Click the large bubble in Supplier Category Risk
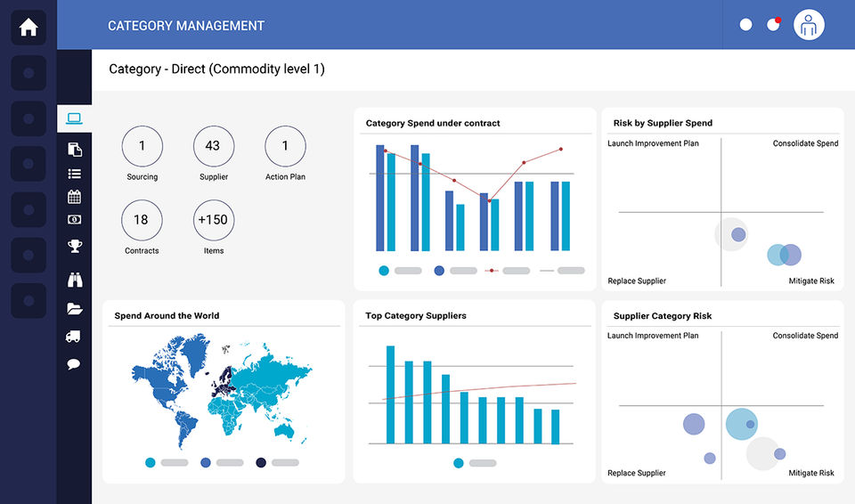The height and width of the screenshot is (504, 855). (742, 424)
